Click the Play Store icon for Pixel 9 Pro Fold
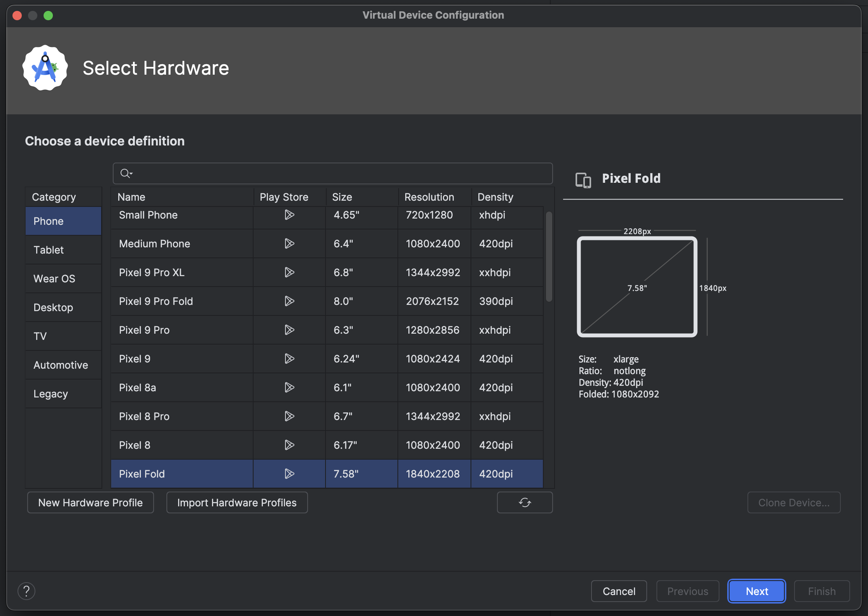 [x=289, y=301]
